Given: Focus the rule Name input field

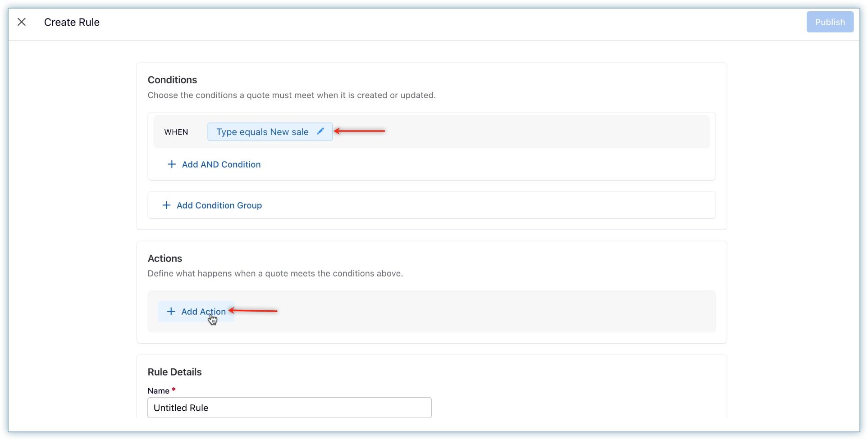Looking at the screenshot, I should click(x=289, y=408).
